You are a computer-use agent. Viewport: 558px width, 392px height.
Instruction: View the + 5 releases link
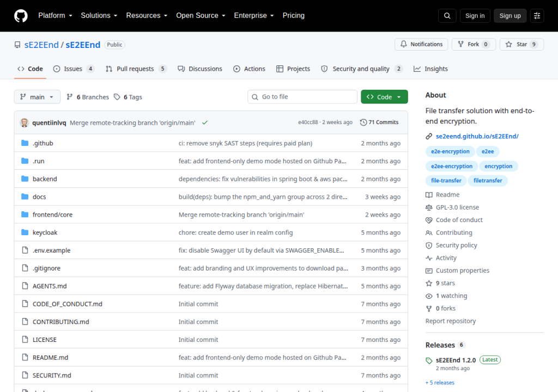click(x=440, y=383)
